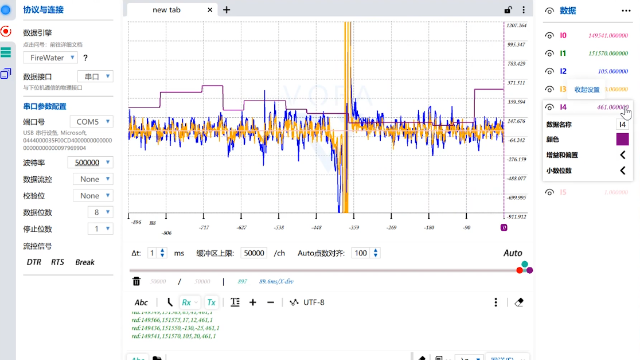This screenshot has width=640, height=360.
Task: Open the data panel three-dot menu
Action: 626,11
